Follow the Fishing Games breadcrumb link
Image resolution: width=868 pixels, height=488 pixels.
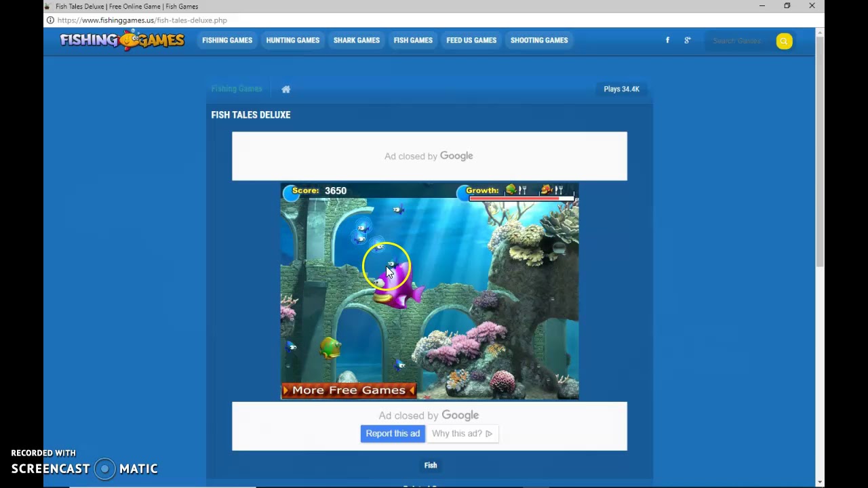click(236, 89)
